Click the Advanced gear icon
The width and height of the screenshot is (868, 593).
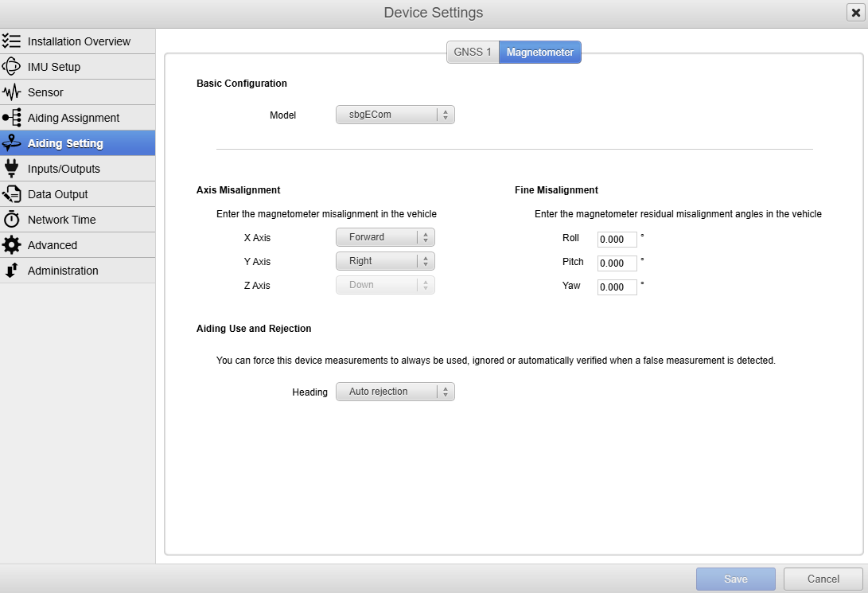(x=12, y=245)
